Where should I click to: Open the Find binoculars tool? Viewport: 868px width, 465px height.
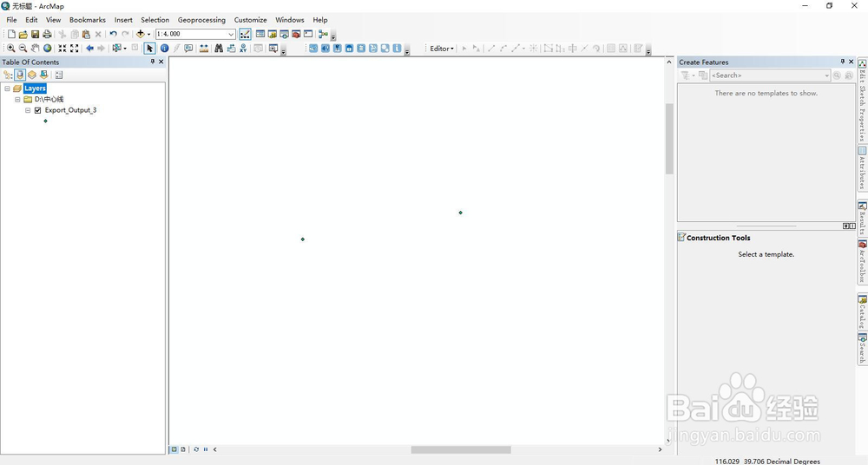pos(219,49)
